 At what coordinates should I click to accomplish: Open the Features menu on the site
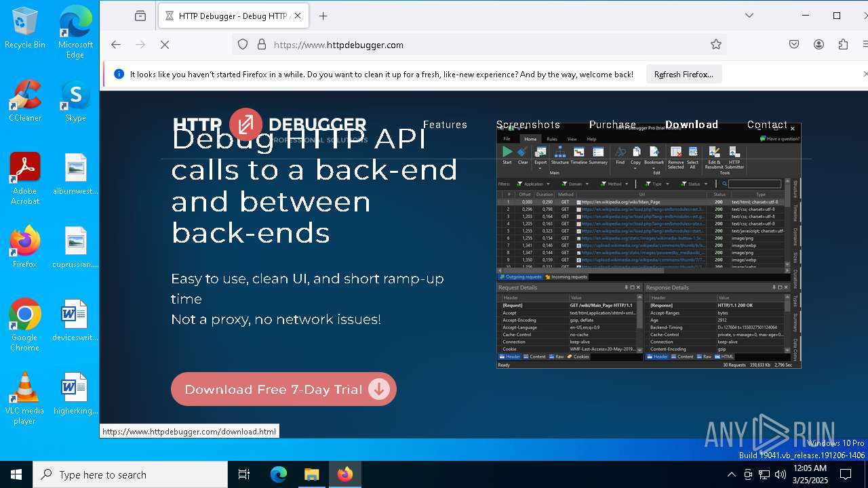tap(445, 125)
